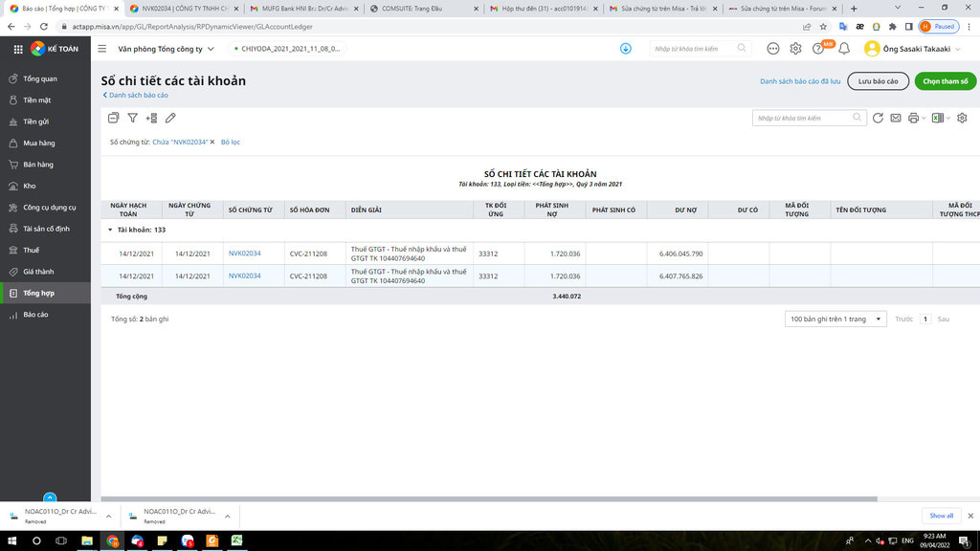Image resolution: width=980 pixels, height=551 pixels.
Task: Select CHIYODA_2021 database chip
Action: coord(287,49)
